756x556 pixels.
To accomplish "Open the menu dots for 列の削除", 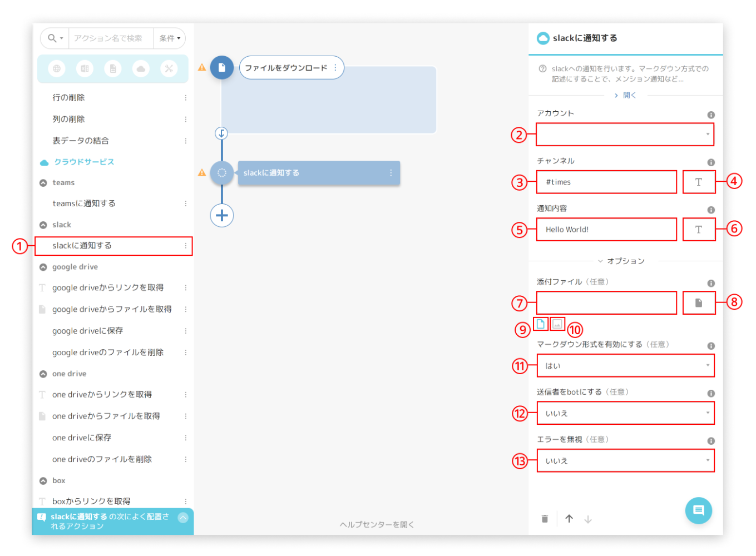I will [186, 119].
